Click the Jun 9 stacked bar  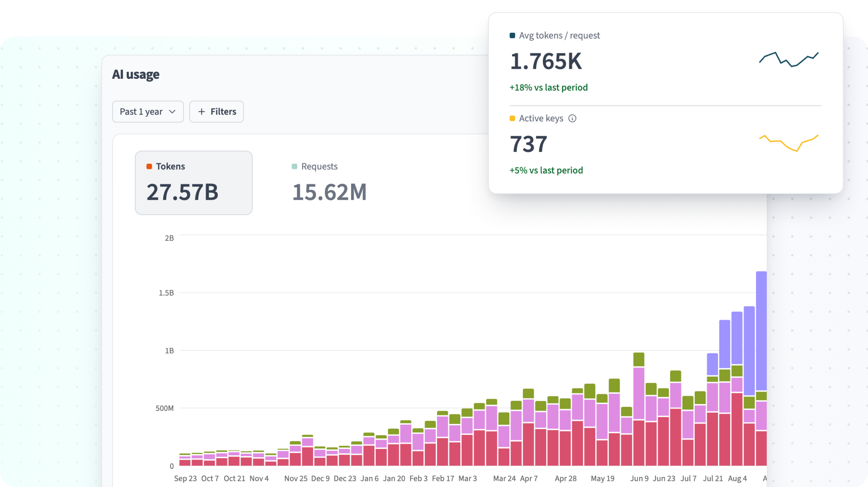(639, 409)
